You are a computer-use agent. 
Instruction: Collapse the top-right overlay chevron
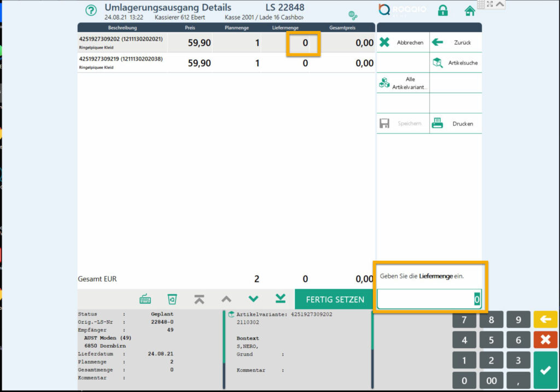tap(500, 4)
